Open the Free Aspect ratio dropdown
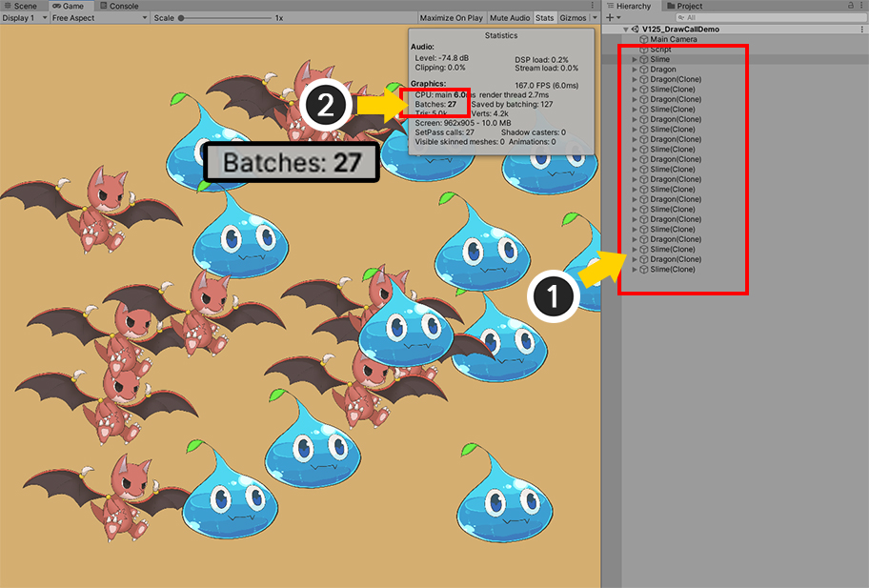The height and width of the screenshot is (588, 869). point(99,18)
